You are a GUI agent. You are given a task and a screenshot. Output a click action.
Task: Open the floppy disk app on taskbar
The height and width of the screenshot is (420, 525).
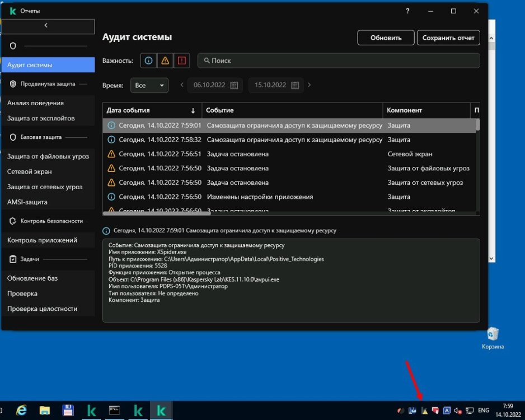pyautogui.click(x=68, y=410)
